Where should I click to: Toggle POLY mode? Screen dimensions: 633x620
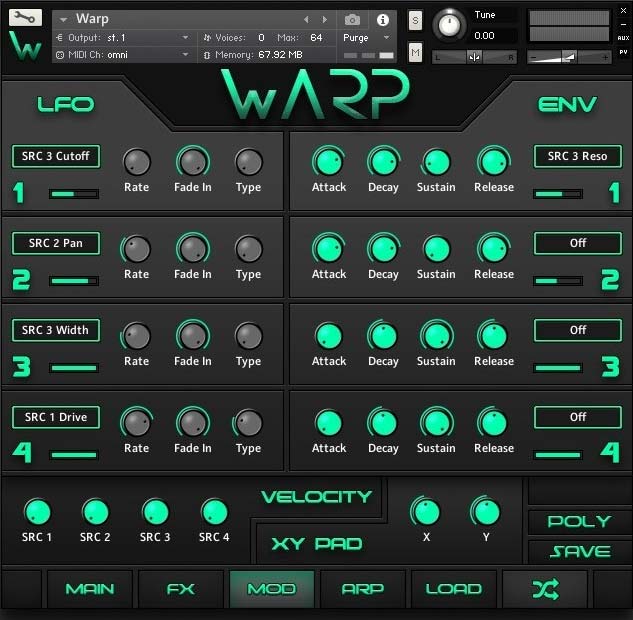579,521
